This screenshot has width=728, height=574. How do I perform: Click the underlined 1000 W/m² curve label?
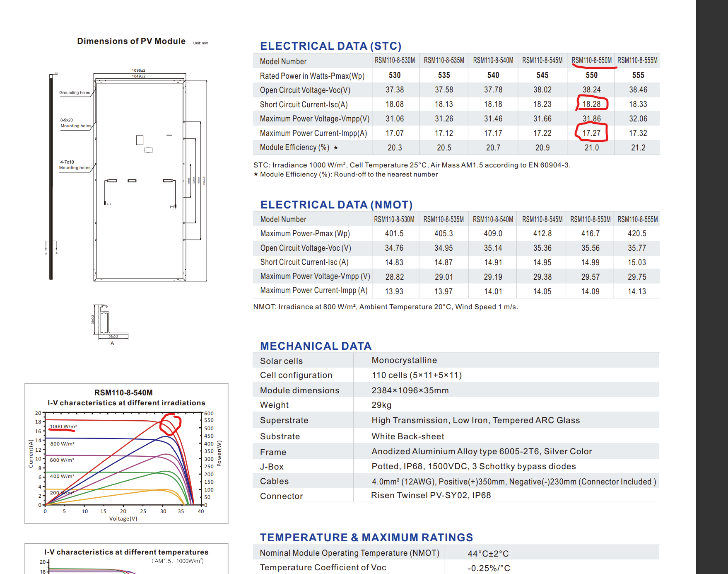63,426
